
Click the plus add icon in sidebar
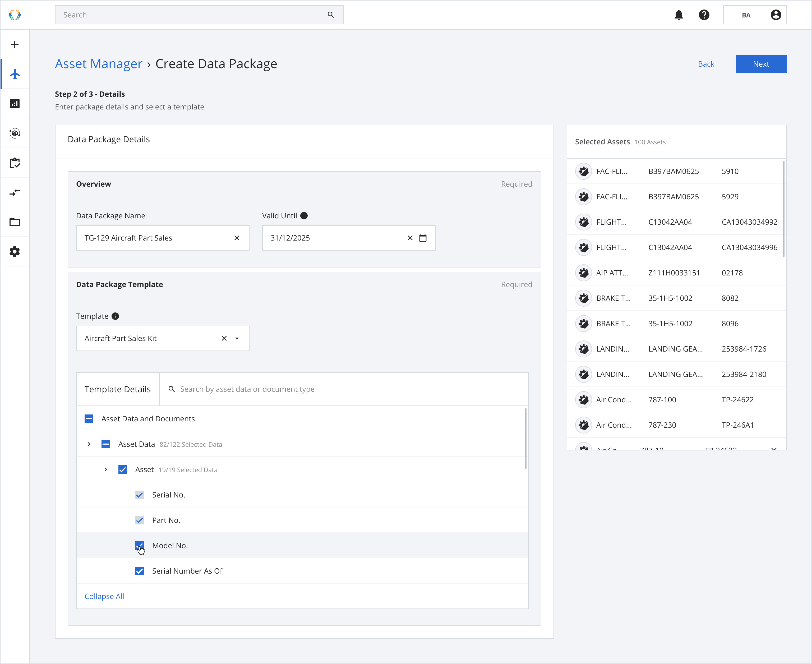click(15, 44)
